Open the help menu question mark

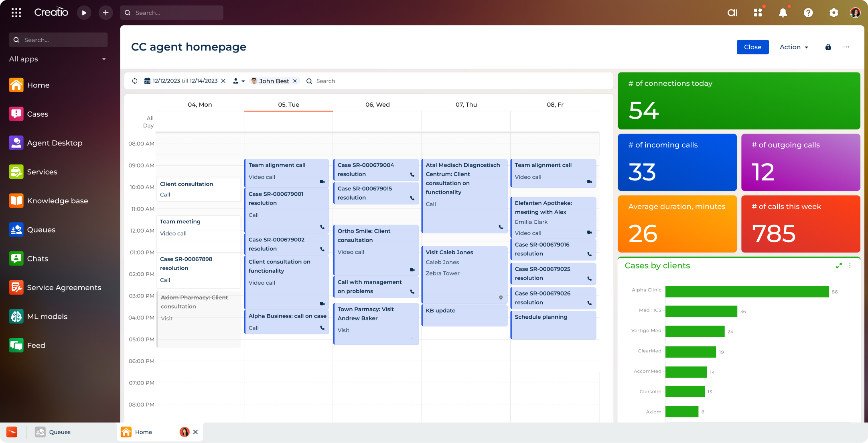(x=808, y=12)
